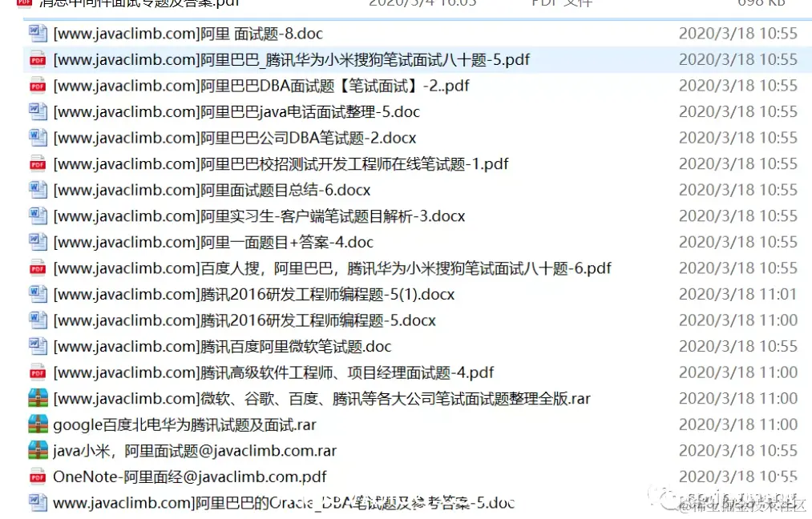Select 腾讯高级软件工程师、项目经理面试题-4.pdf

(273, 372)
